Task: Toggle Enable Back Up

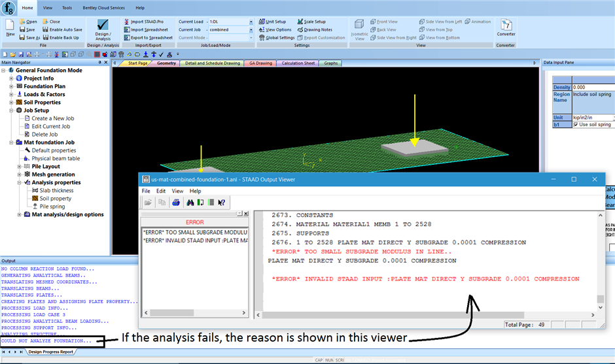Action: point(61,38)
